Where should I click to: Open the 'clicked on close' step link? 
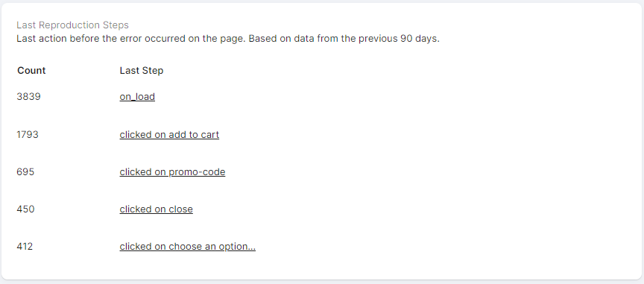pos(156,209)
